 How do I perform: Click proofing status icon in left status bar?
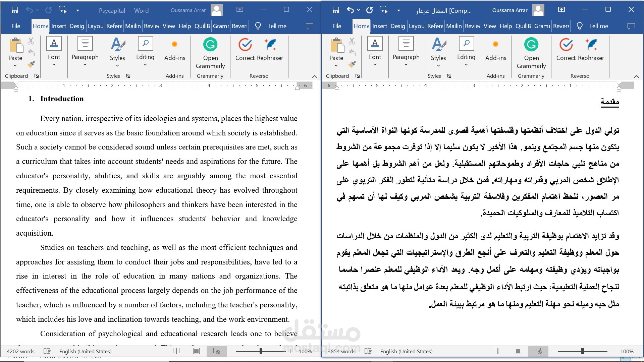pyautogui.click(x=47, y=351)
